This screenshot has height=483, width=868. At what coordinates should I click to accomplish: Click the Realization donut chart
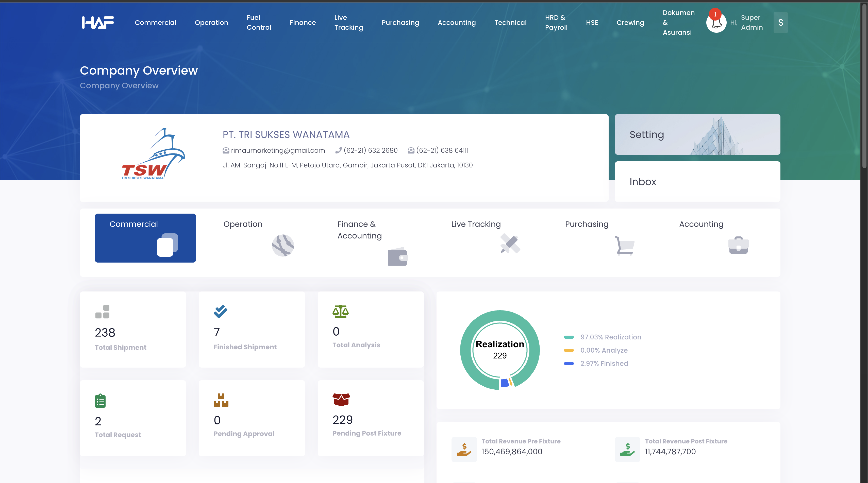[x=499, y=350]
